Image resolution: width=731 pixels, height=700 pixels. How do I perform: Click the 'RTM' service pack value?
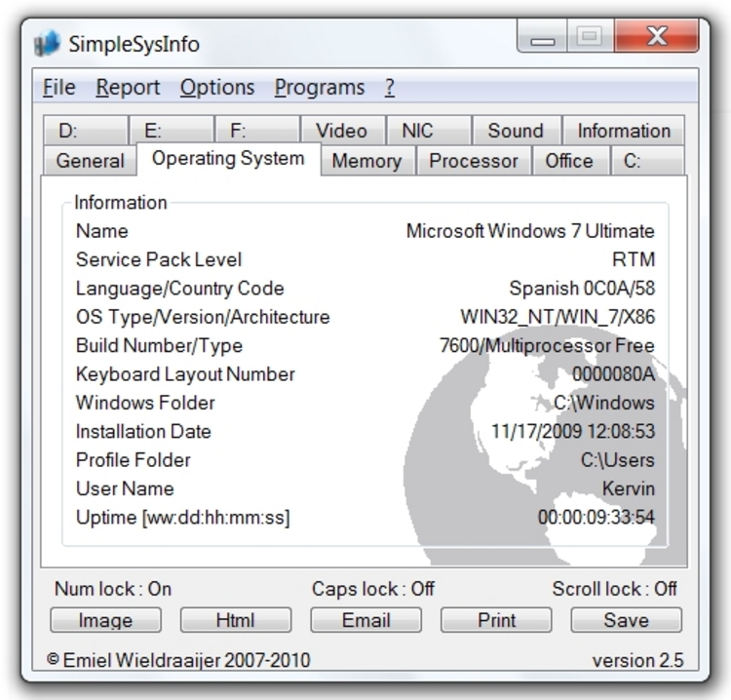coord(634,259)
